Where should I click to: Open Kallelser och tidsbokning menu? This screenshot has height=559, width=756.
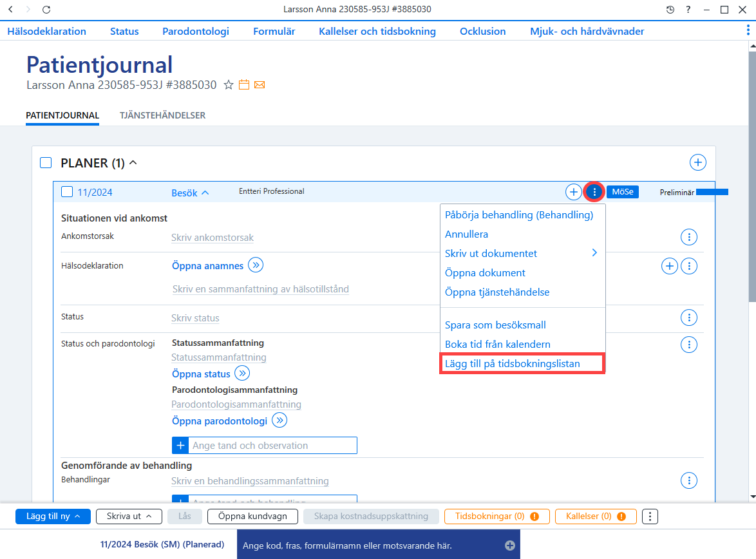[x=377, y=32]
